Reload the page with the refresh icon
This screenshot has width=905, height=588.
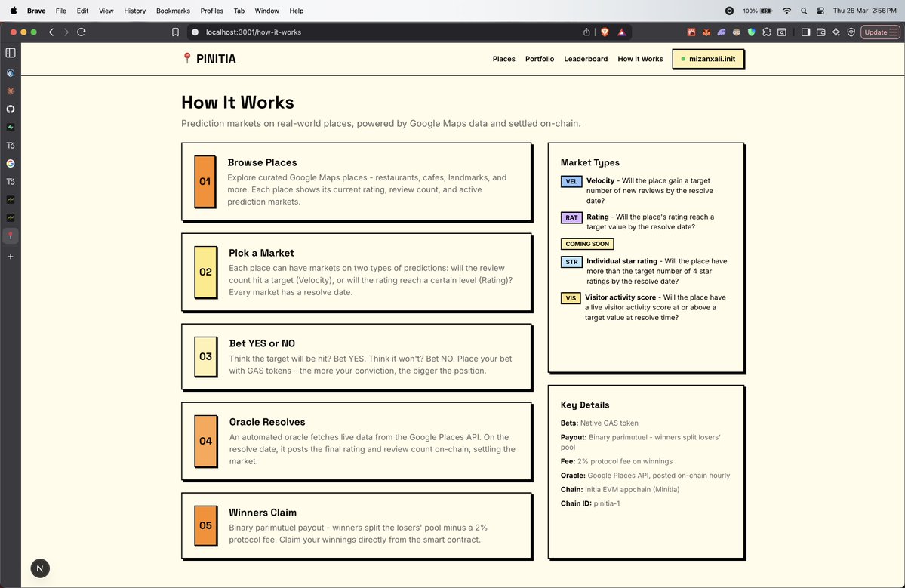82,32
